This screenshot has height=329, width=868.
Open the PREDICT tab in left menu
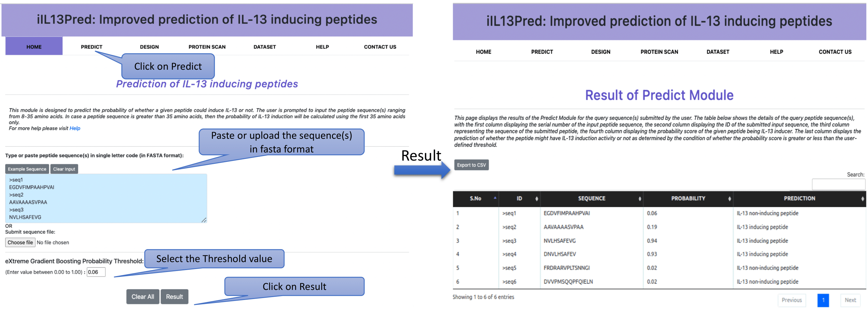[x=91, y=47]
